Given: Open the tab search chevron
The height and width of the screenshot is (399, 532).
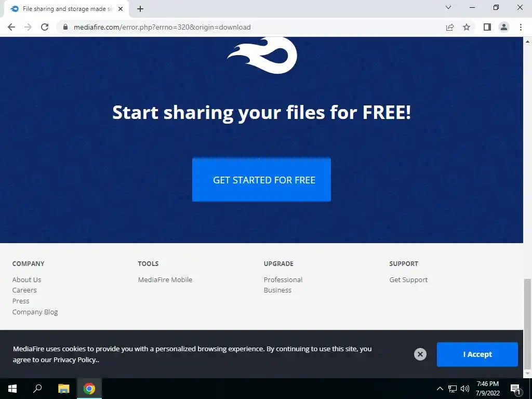Looking at the screenshot, I should (448, 7).
